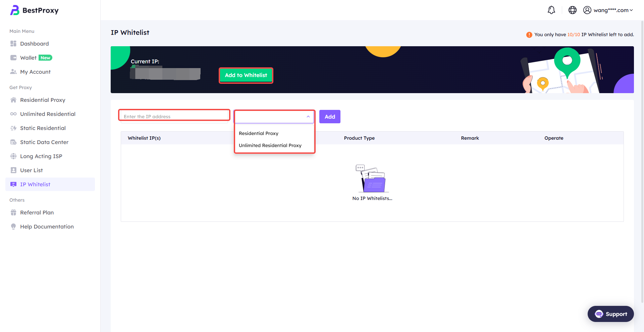Screen dimensions: 644x332
Task: Open Static Data Center page
Action: pyautogui.click(x=50, y=142)
